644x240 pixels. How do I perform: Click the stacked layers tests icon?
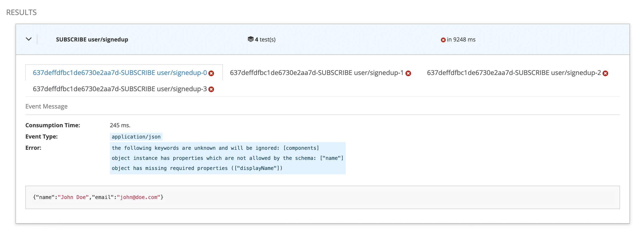[250, 39]
